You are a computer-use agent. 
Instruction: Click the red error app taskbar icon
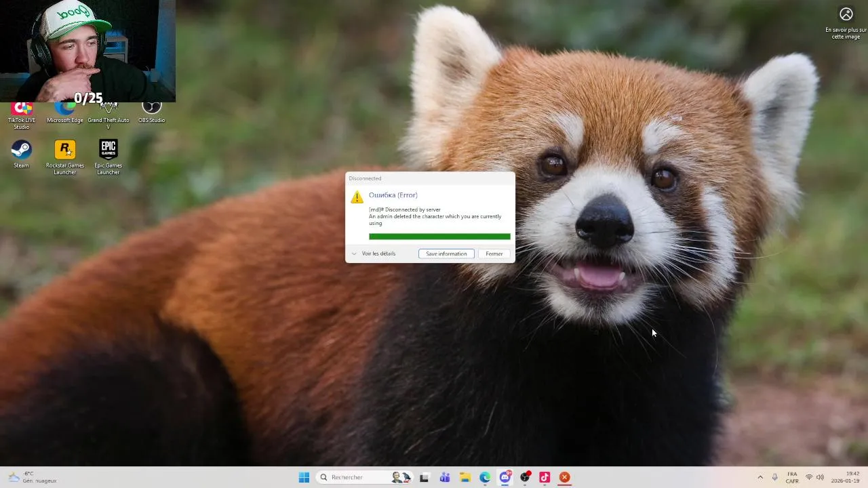tap(564, 477)
